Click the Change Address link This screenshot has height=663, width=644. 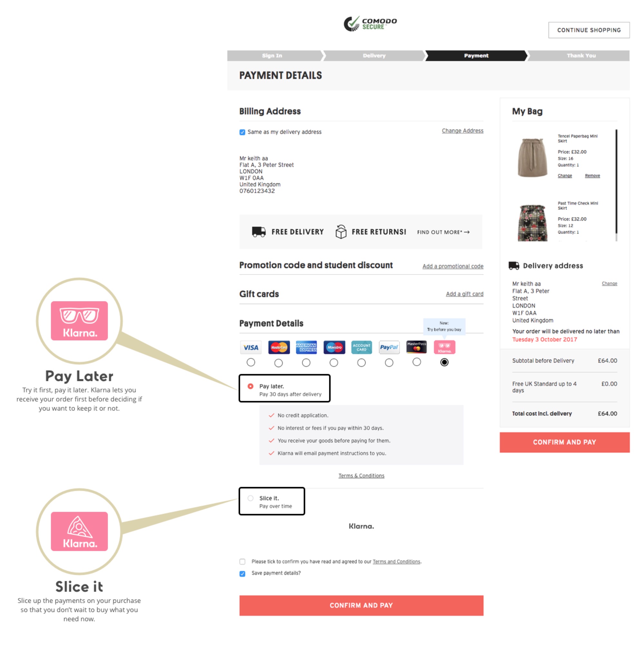[462, 131]
